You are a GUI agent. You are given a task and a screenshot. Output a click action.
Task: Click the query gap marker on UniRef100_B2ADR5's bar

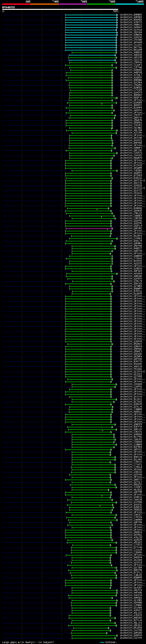(102, 103)
